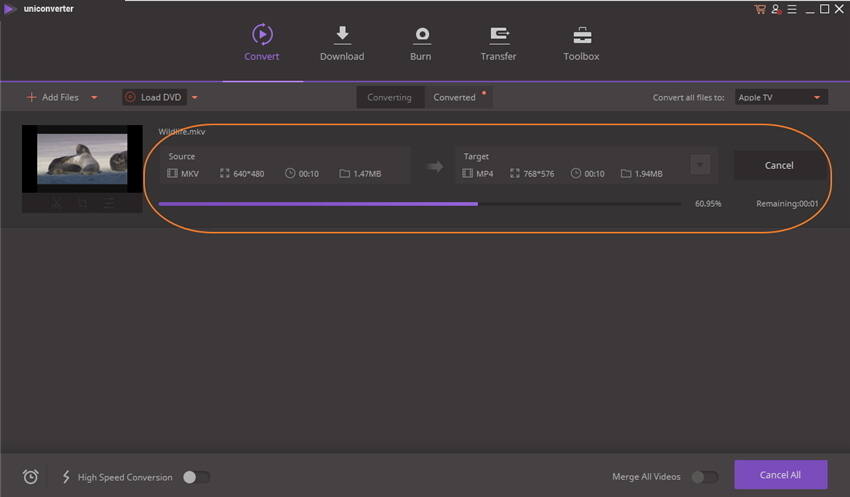Click the source resolution icon 640*480
850x497 pixels.
[x=224, y=173]
